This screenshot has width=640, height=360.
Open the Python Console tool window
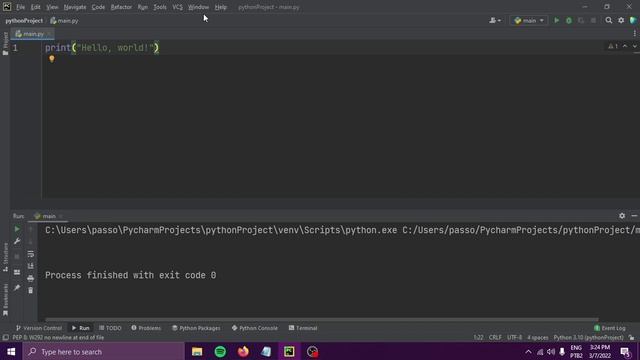pyautogui.click(x=255, y=328)
